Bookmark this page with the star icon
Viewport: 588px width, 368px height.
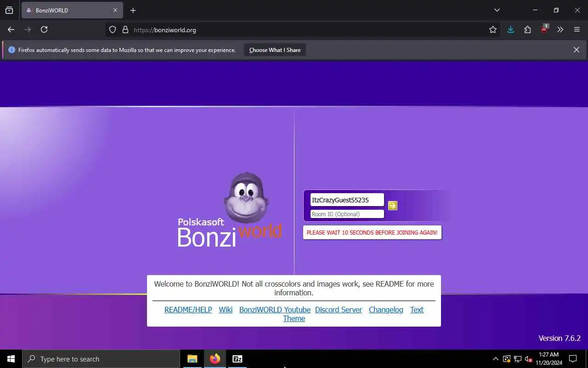pyautogui.click(x=493, y=30)
